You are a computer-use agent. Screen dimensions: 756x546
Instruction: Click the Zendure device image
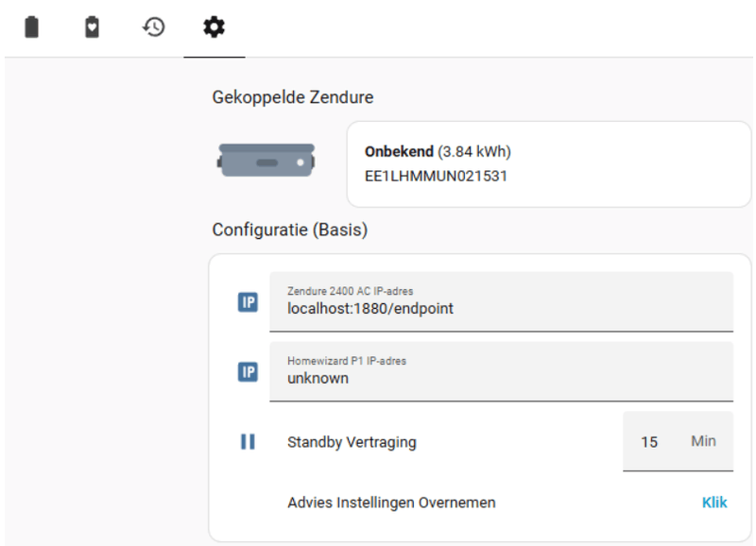(266, 160)
